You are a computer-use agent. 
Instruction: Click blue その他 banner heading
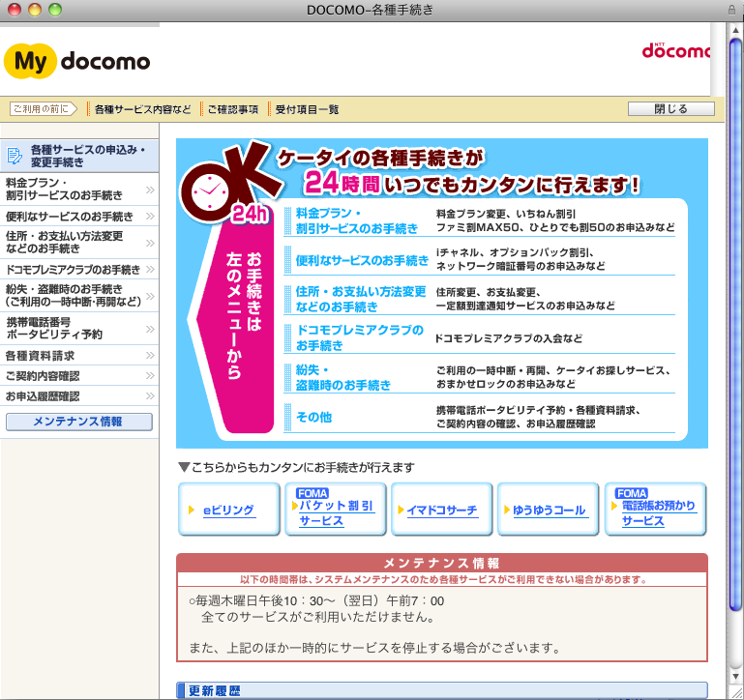tap(313, 418)
